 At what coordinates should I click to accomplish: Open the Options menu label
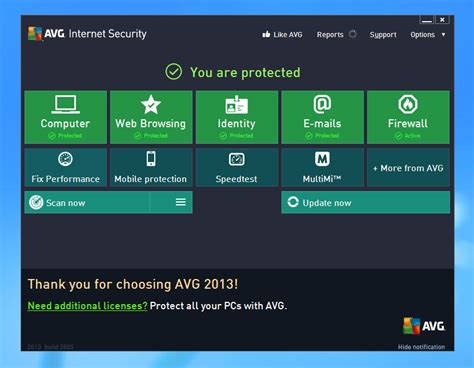(x=423, y=35)
